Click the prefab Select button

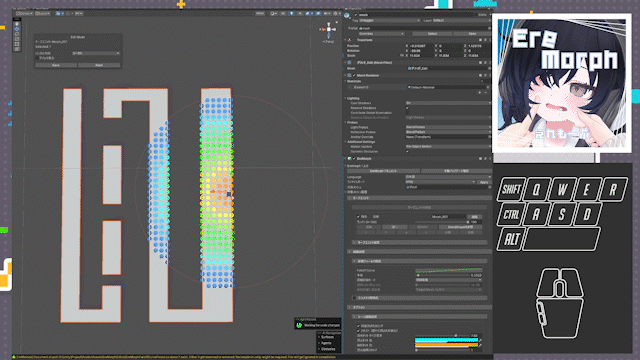click(x=432, y=34)
